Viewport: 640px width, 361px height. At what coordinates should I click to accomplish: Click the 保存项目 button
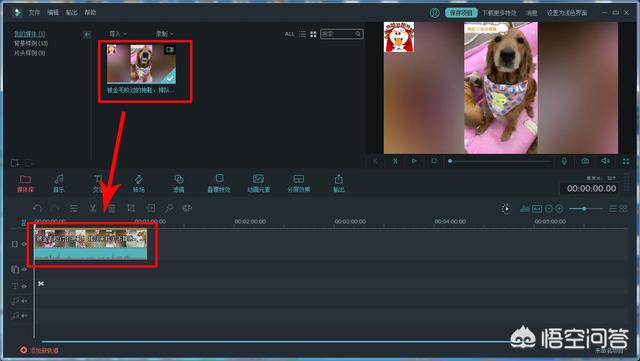pos(461,13)
